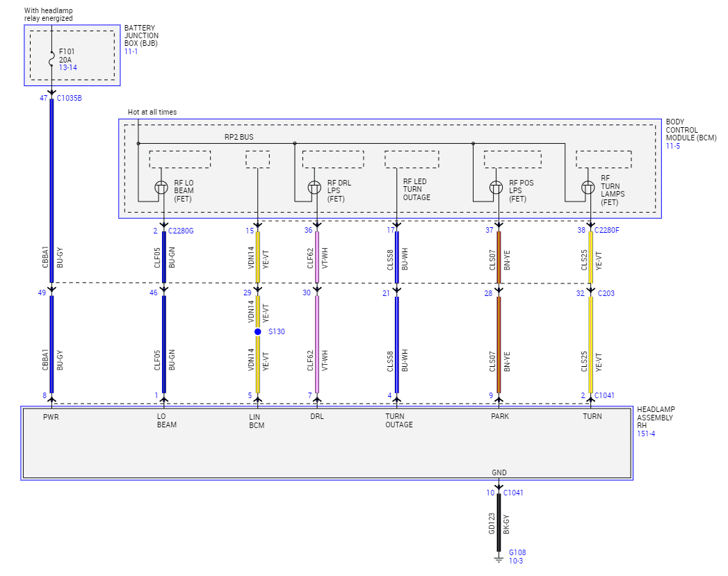Open connector link C1035B
Viewport: 728px width, 576px height.
[69, 99]
